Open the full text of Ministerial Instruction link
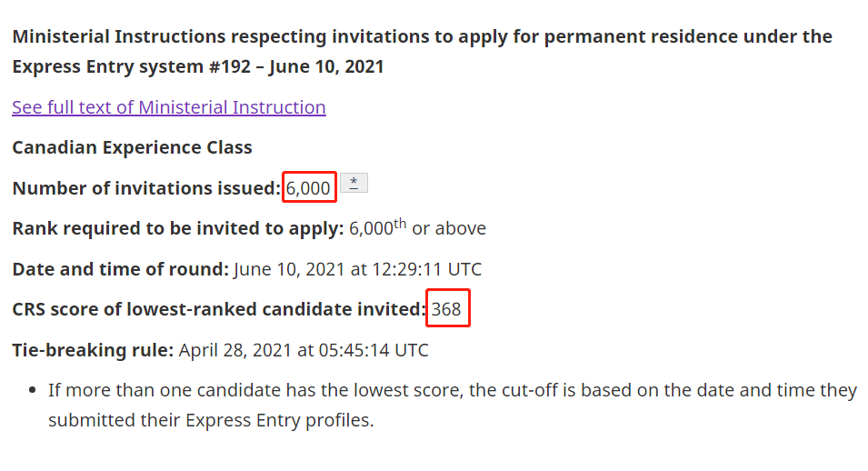The height and width of the screenshot is (471, 868). [169, 107]
